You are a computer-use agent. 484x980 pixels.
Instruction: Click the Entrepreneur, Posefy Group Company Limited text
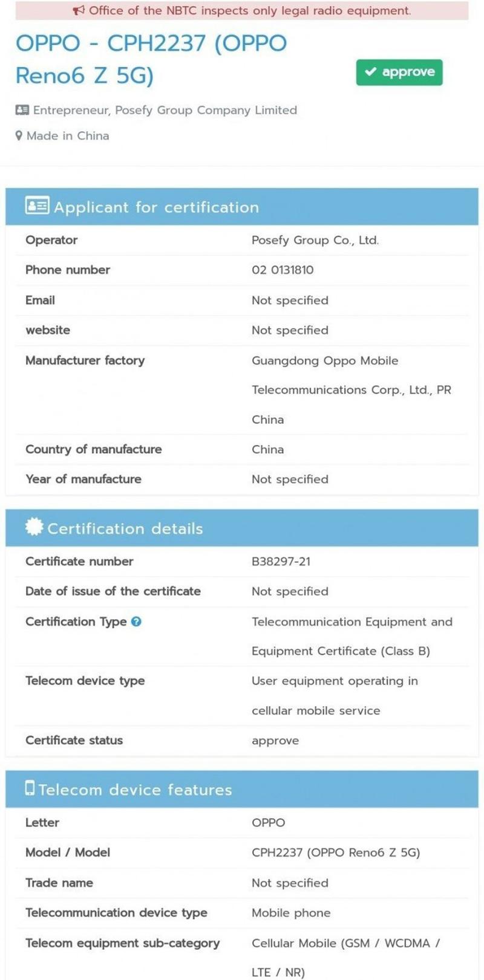coord(165,110)
